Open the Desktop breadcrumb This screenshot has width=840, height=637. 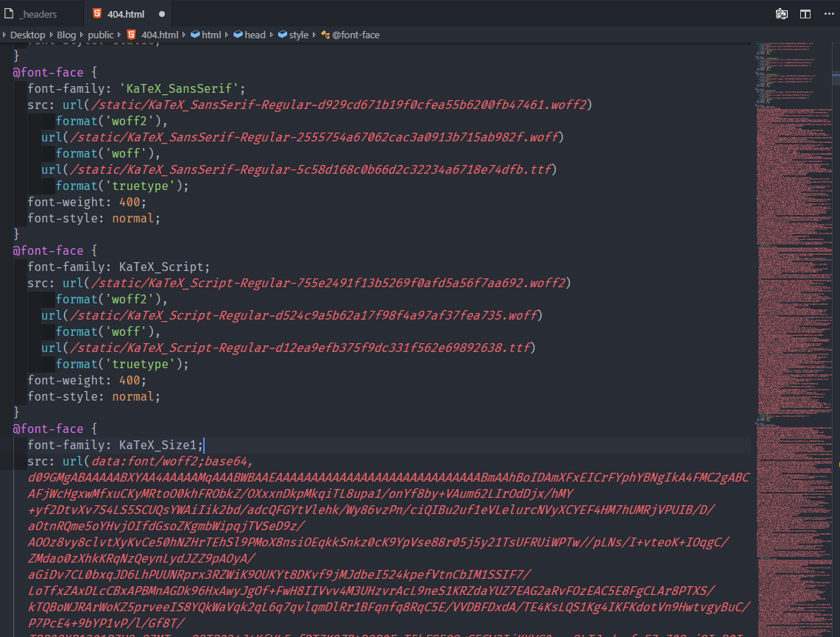(27, 35)
